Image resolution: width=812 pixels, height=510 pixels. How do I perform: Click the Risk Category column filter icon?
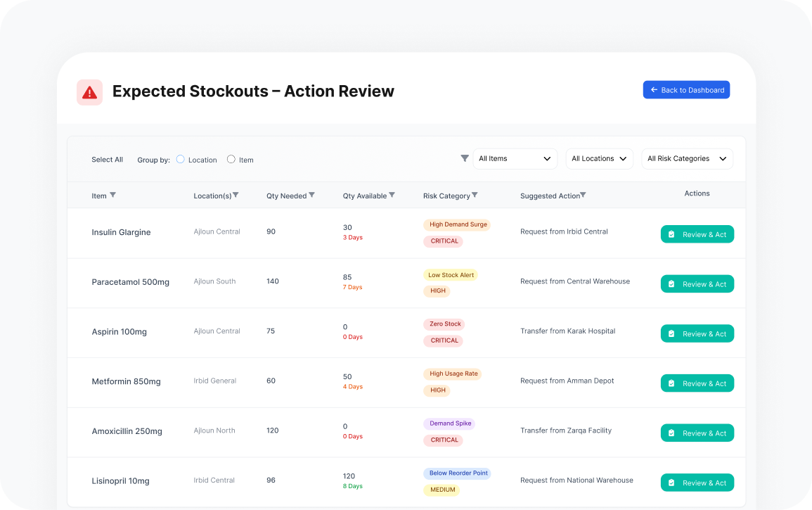[x=475, y=195]
